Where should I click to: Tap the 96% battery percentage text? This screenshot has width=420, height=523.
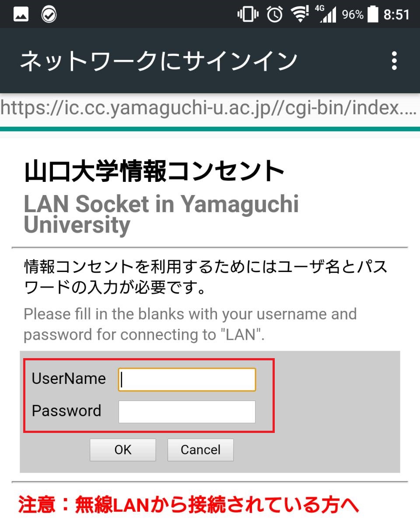pyautogui.click(x=353, y=15)
